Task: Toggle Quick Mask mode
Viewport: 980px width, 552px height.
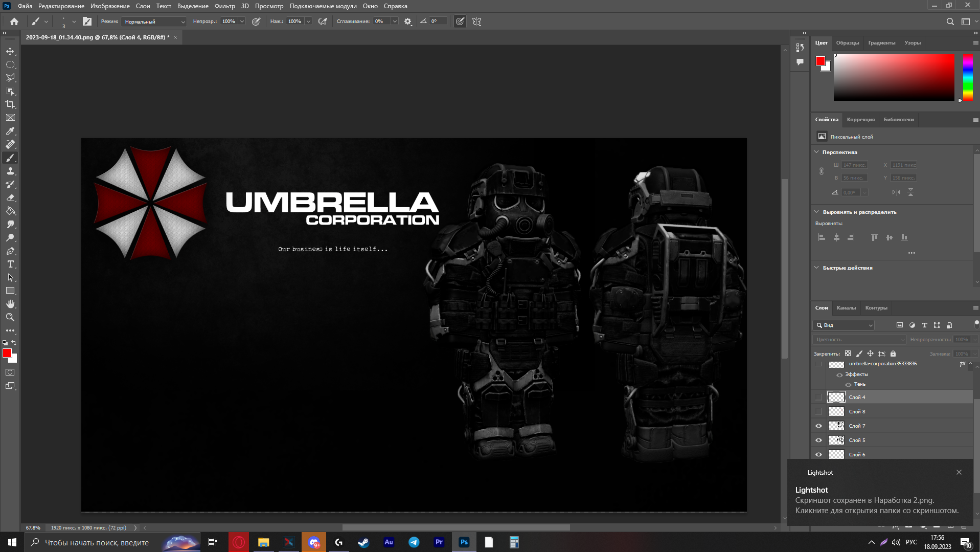Action: (10, 372)
